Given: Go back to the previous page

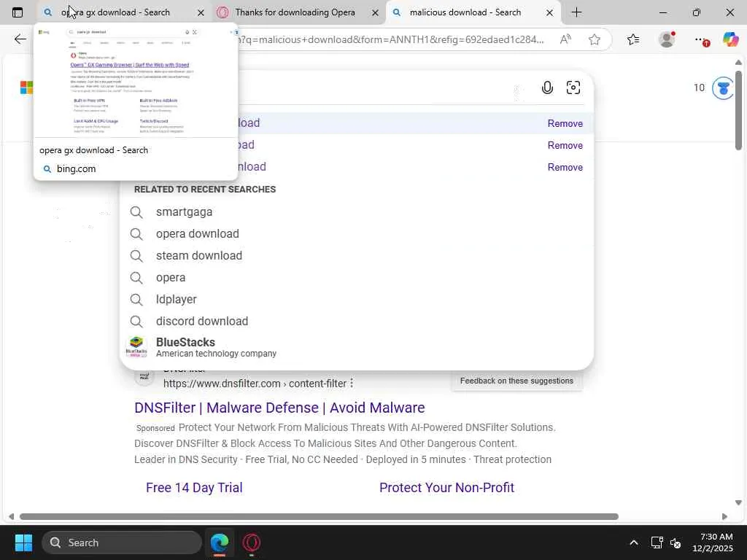Looking at the screenshot, I should [x=20, y=39].
